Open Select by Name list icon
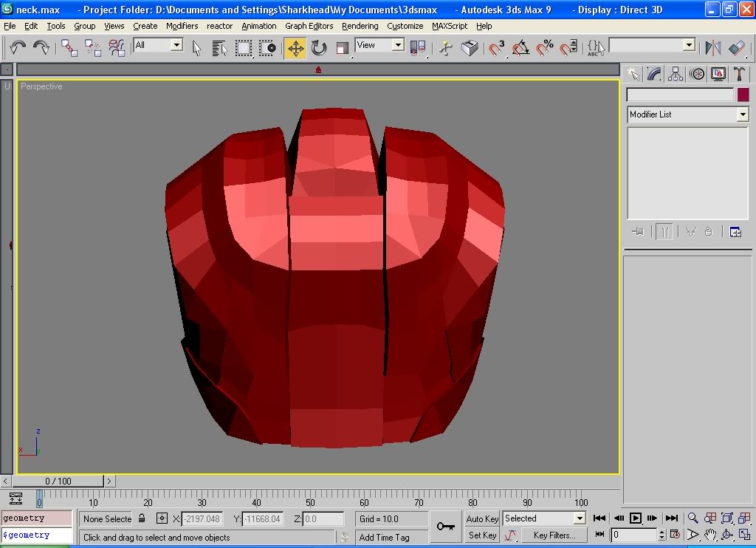Screen dimensions: 756x548 [x=219, y=49]
